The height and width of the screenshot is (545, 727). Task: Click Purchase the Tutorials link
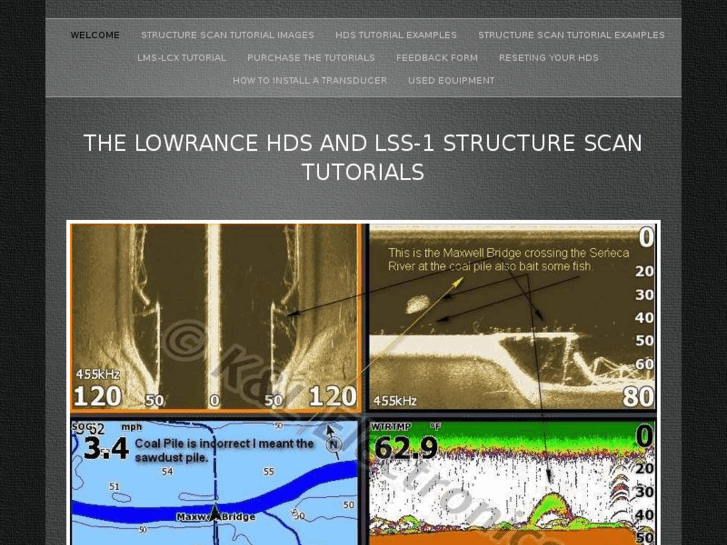[x=311, y=58]
